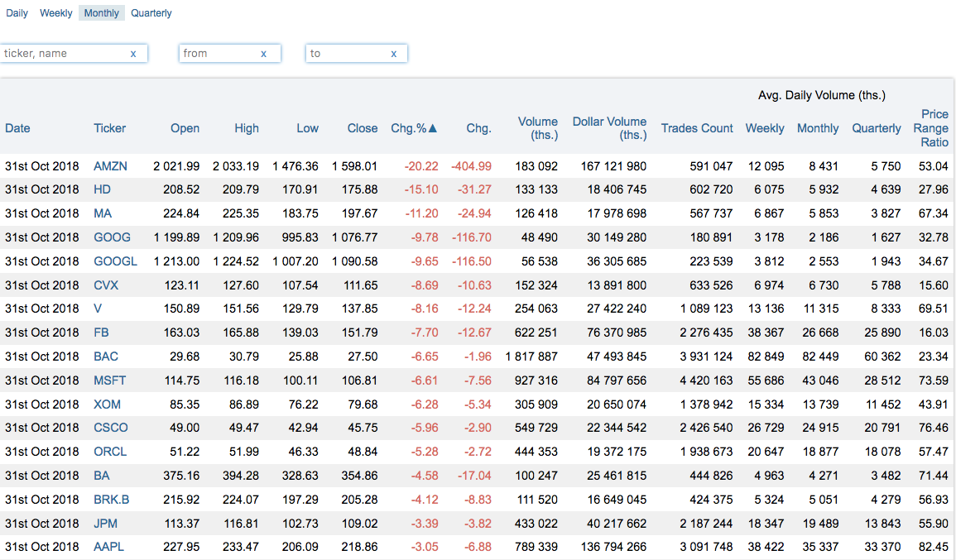Open the MA ticker link
The height and width of the screenshot is (560, 956).
[103, 213]
